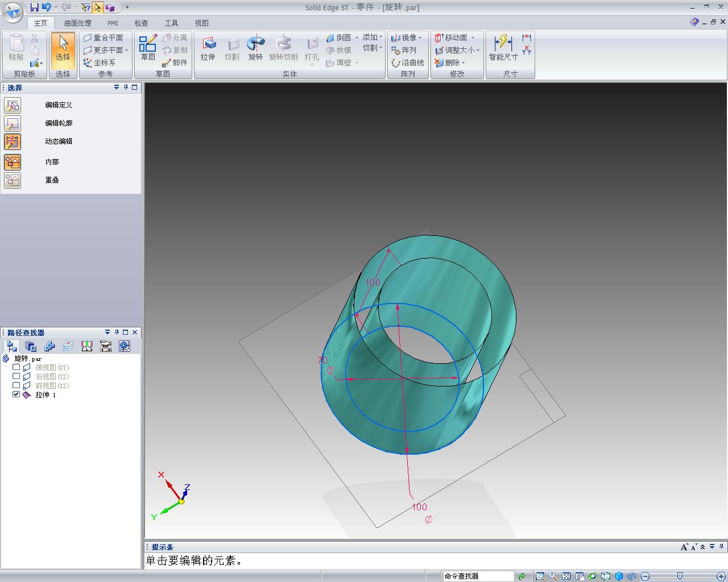Expand the 添加 add dropdown
This screenshot has height=582, width=728.
(380, 38)
